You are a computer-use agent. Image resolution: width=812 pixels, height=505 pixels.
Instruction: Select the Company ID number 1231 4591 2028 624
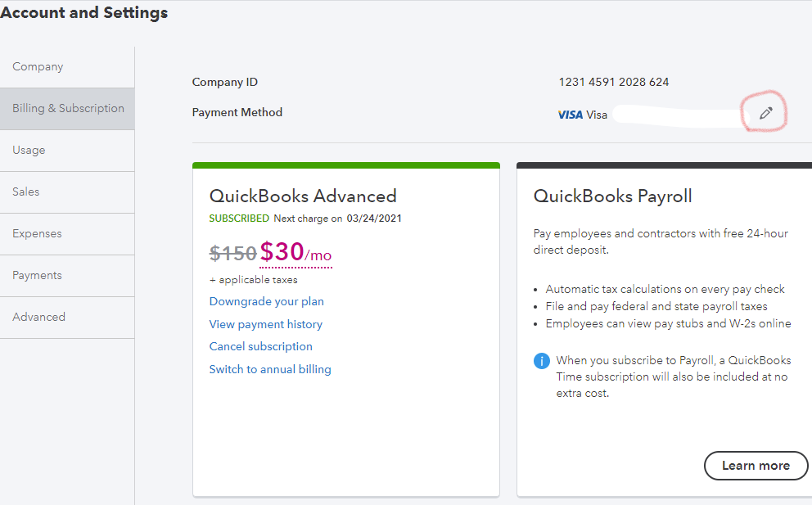(614, 82)
